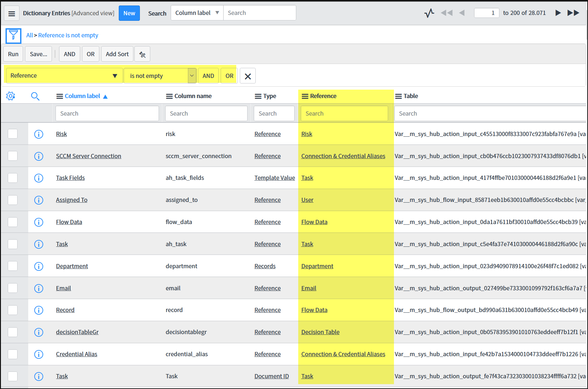Open info preview for Flow Data row
This screenshot has height=389, width=588.
[x=39, y=222]
